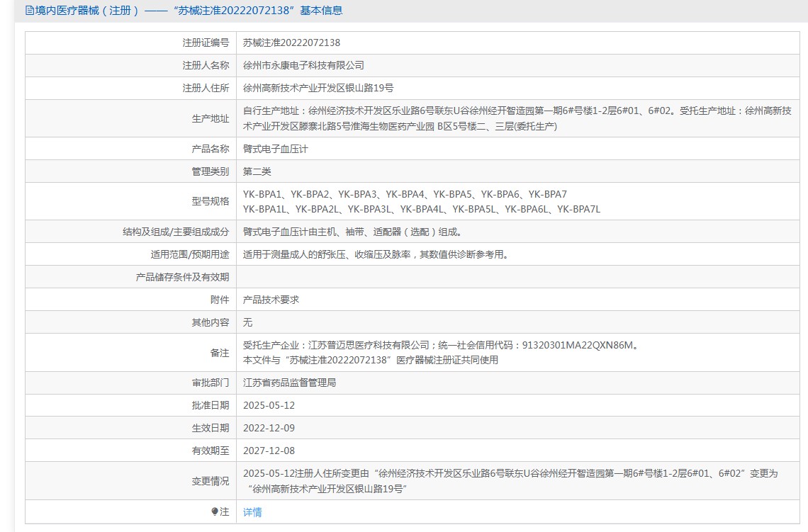Click the document icon beside 境内医疗器械 title
Screen dimensions: 808x532
tap(29, 11)
